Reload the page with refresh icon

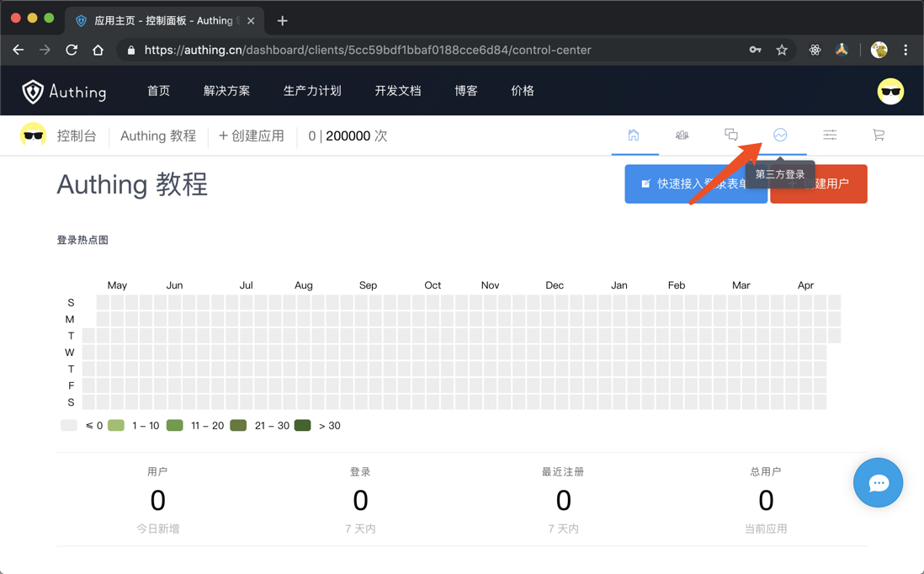click(x=72, y=50)
